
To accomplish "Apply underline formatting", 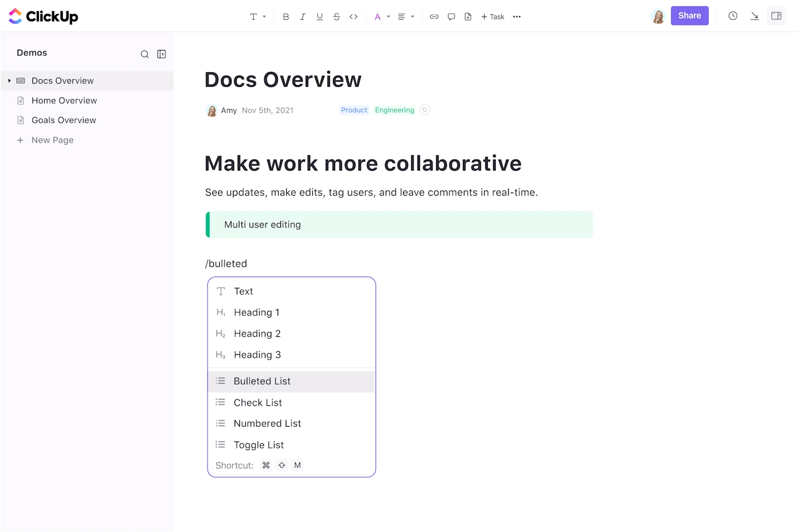I will pyautogui.click(x=320, y=16).
